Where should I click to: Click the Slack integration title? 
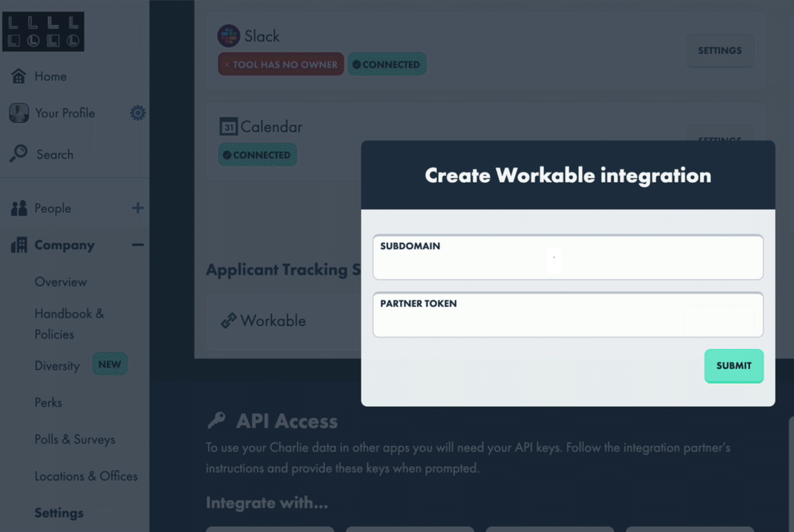[x=262, y=36]
